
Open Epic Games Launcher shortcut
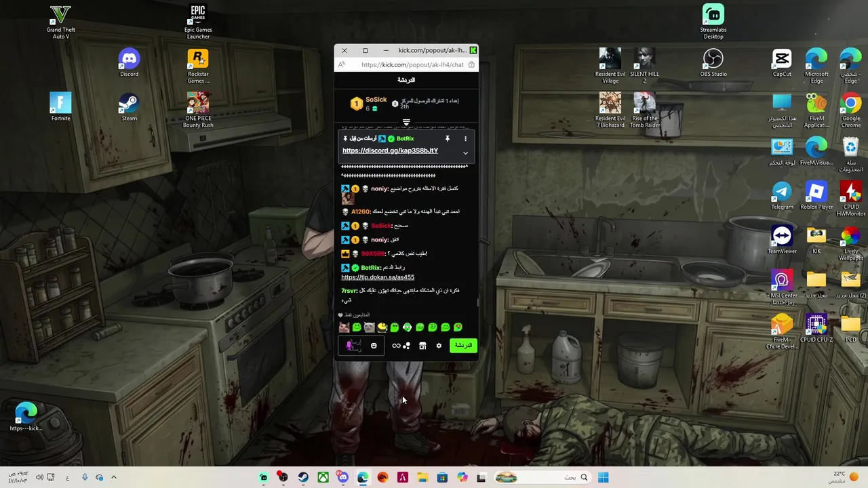point(198,22)
